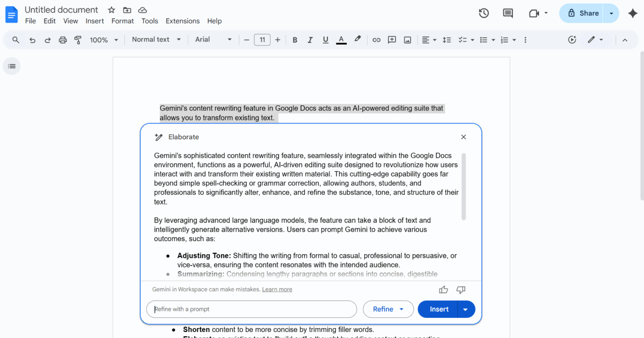Open the comments panel icon

pos(508,13)
